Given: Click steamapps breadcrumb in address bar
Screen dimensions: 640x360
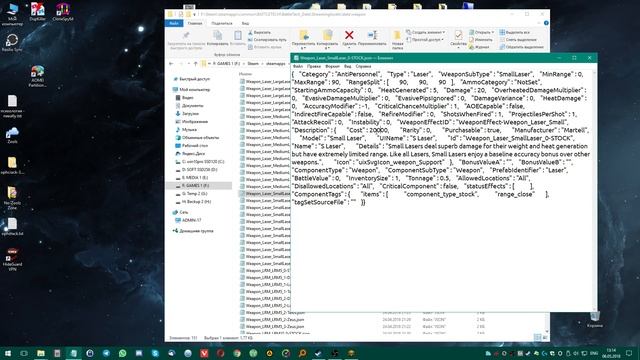Looking at the screenshot, I should [x=276, y=64].
